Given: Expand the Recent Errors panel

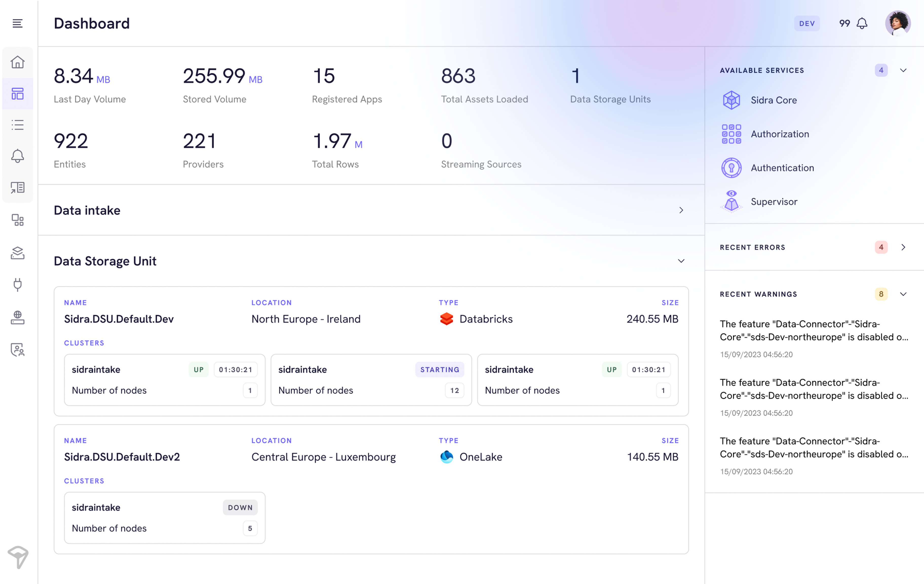Looking at the screenshot, I should click(x=903, y=247).
